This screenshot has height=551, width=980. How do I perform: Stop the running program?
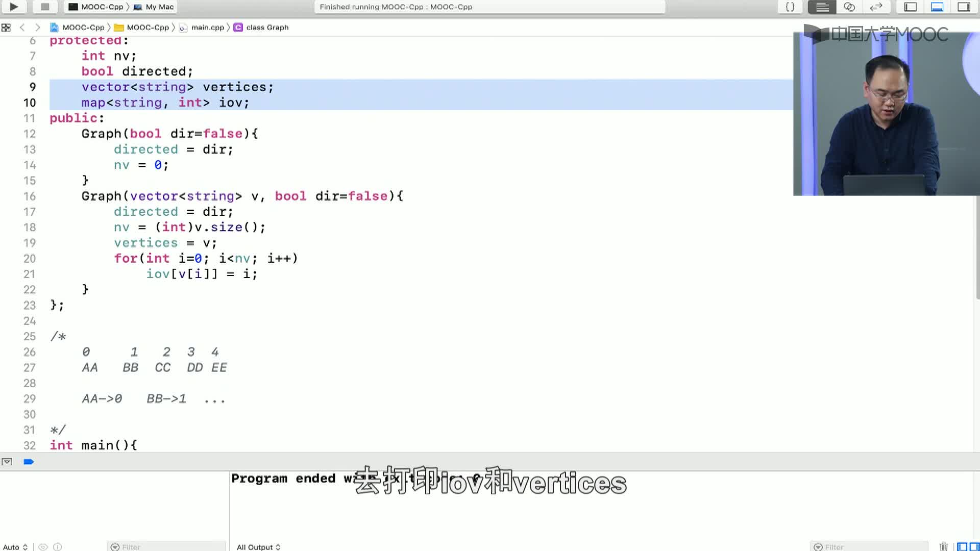tap(45, 7)
